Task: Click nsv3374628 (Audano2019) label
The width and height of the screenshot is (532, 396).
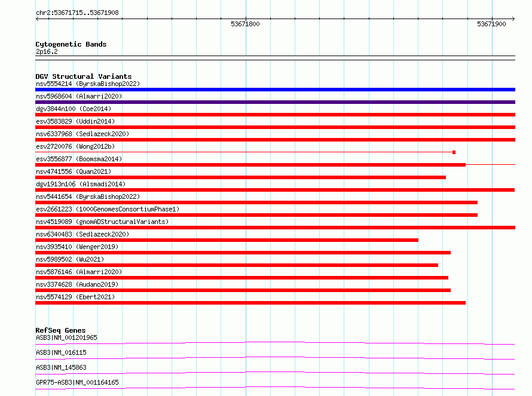Action: click(x=77, y=284)
